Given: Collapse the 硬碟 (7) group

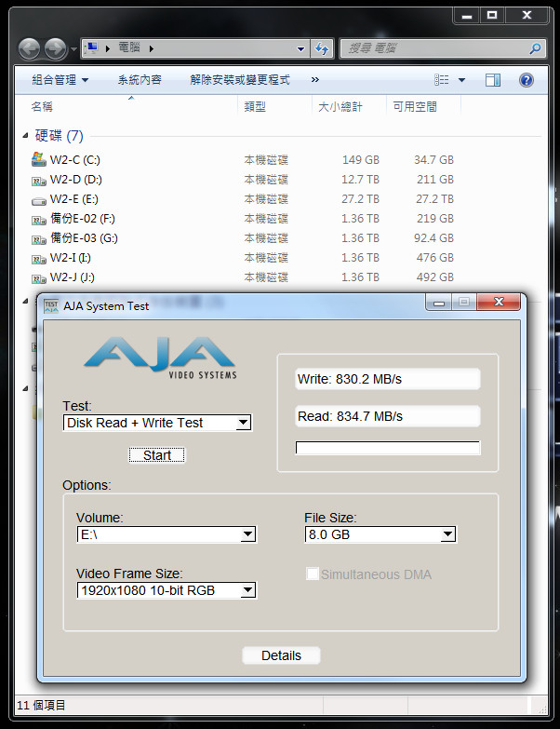Looking at the screenshot, I should 25,136.
